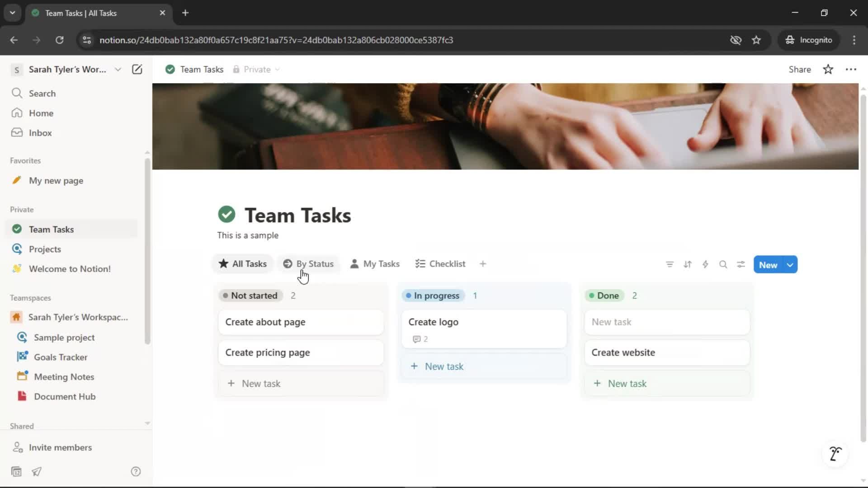Click the In progress status tag
The image size is (868, 488).
[433, 296]
